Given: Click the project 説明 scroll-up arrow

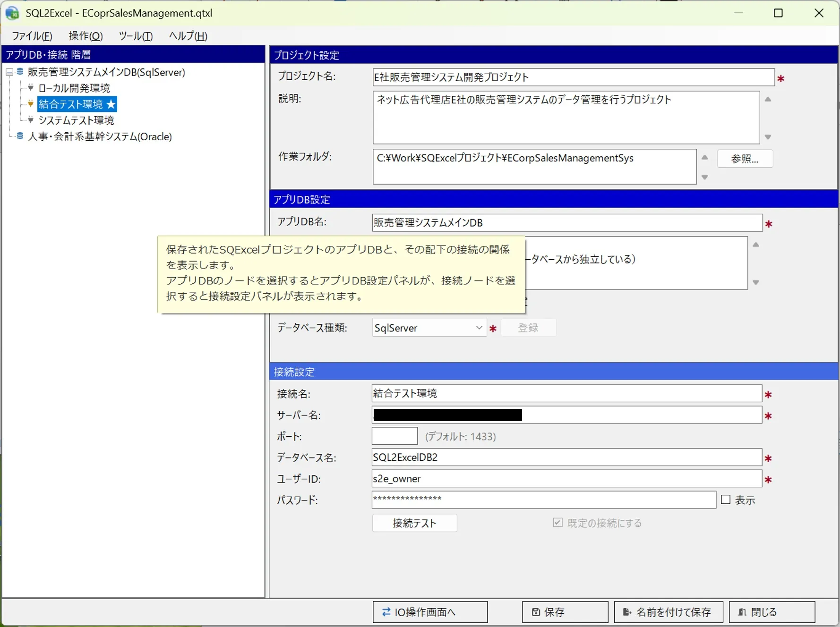Looking at the screenshot, I should pyautogui.click(x=768, y=99).
